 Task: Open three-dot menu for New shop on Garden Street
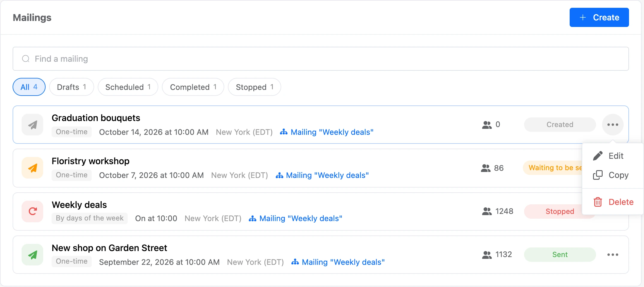click(613, 255)
